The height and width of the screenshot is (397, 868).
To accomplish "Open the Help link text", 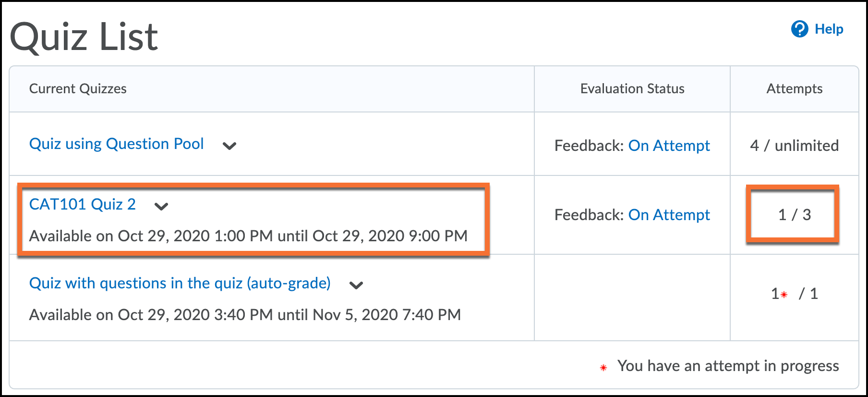I will coord(829,29).
